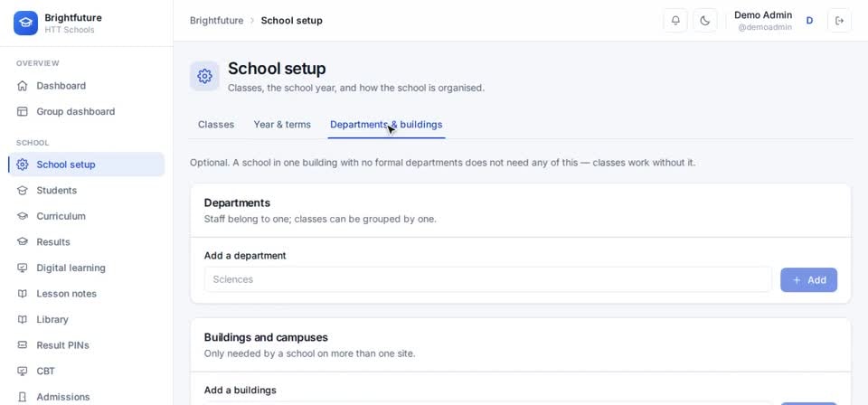Click the 'Staff belong to one' description
The image size is (868, 405).
[x=320, y=219]
